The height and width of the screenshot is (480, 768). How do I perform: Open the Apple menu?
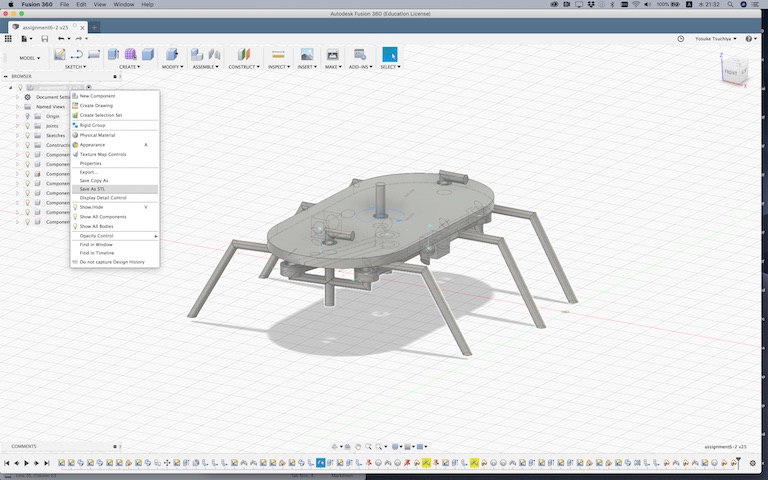pos(11,4)
